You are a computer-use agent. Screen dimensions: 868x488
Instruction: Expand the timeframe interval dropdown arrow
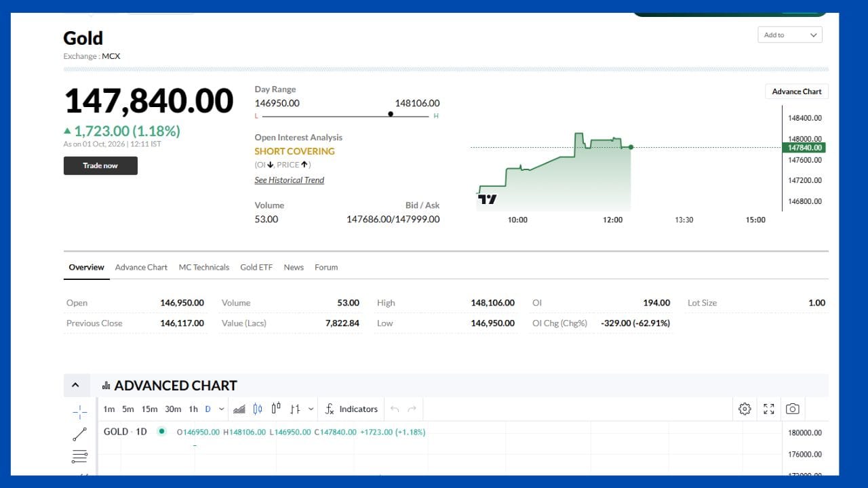click(222, 409)
